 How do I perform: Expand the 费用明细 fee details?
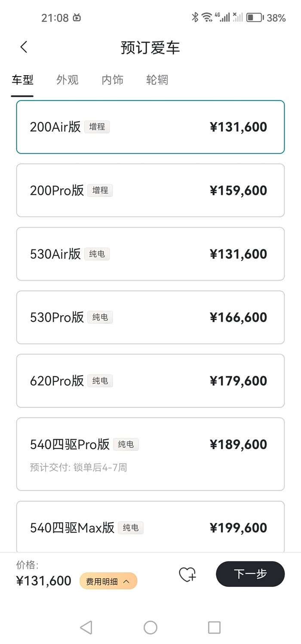[x=108, y=581]
